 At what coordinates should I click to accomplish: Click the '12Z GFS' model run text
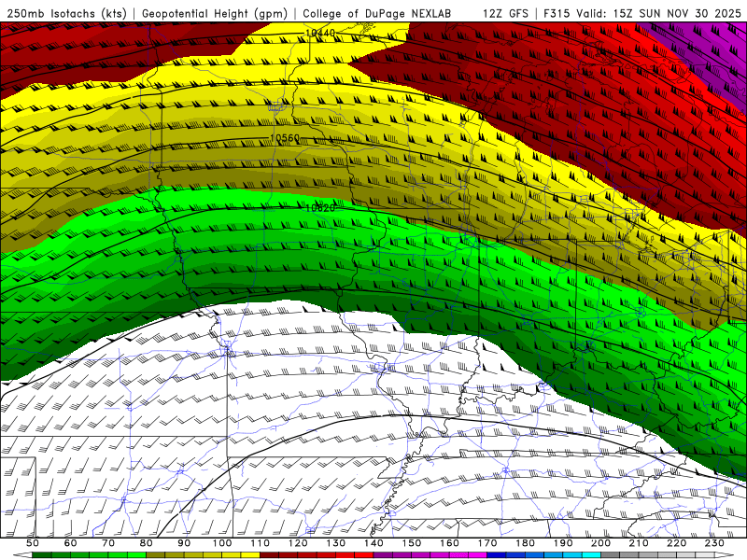505,14
